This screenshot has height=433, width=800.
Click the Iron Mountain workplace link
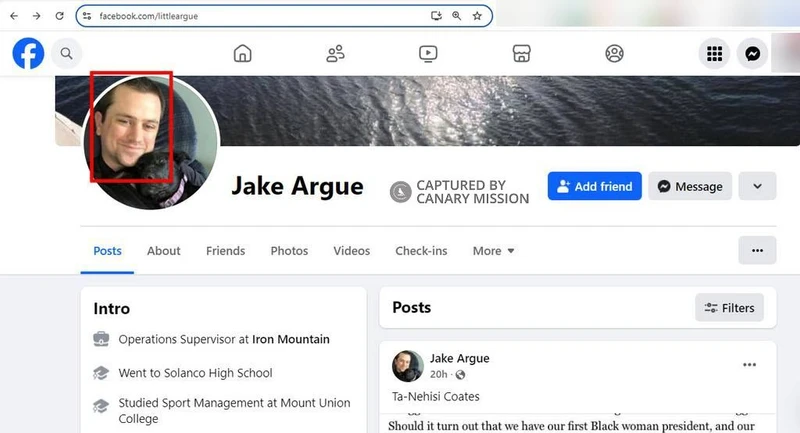tap(291, 339)
